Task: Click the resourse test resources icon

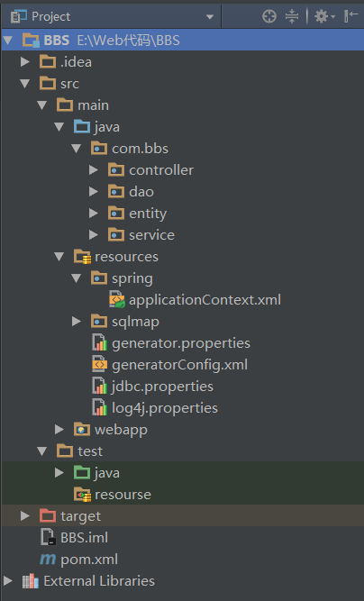Action: coord(82,495)
